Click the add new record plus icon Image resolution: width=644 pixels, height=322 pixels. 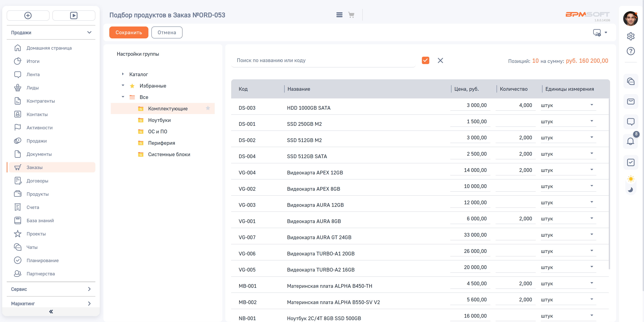point(28,15)
